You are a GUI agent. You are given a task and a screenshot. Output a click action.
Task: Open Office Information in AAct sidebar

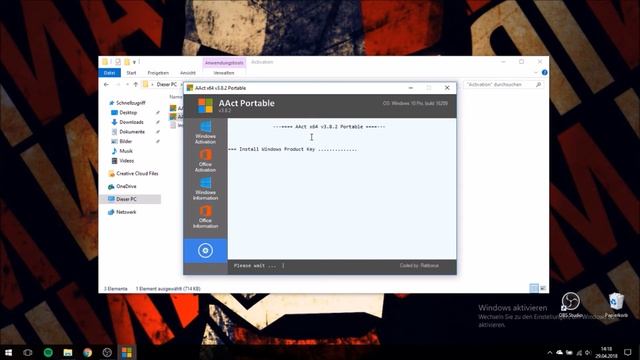(x=205, y=217)
